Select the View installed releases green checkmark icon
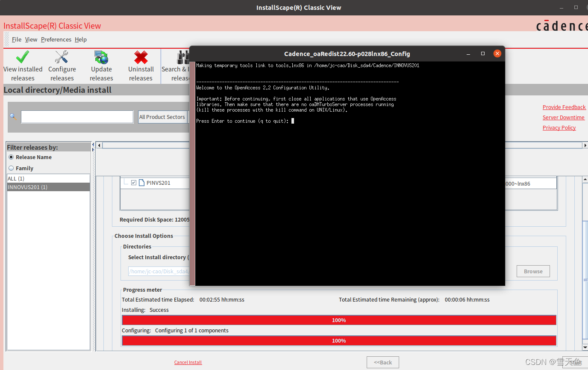 click(22, 57)
